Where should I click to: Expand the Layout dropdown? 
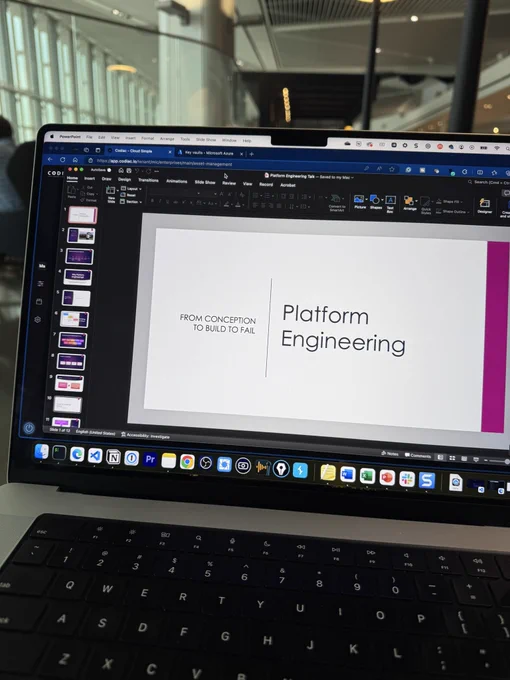click(x=131, y=189)
